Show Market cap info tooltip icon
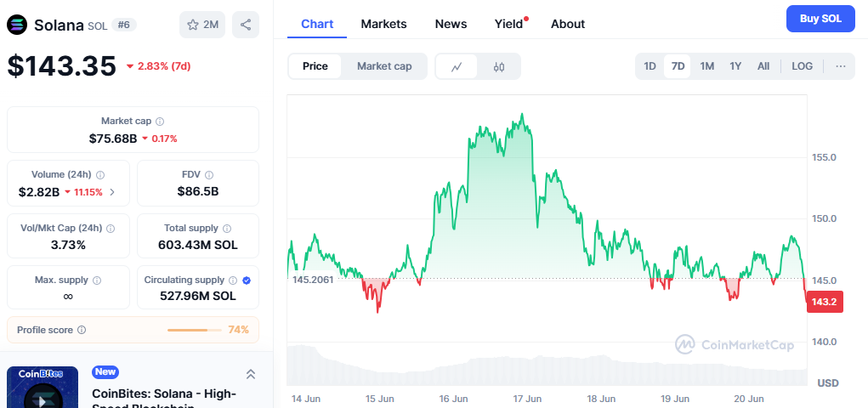868x408 pixels. tap(160, 122)
